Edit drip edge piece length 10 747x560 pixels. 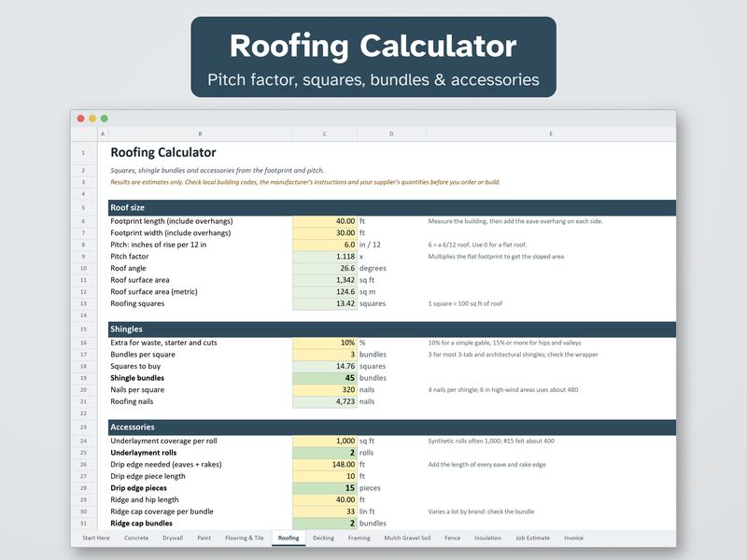(324, 476)
